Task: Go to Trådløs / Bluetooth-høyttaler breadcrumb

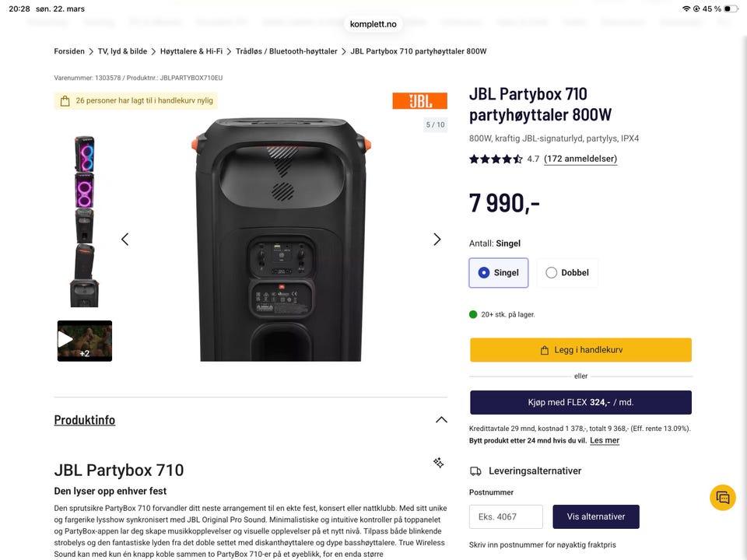Action: coord(286,51)
